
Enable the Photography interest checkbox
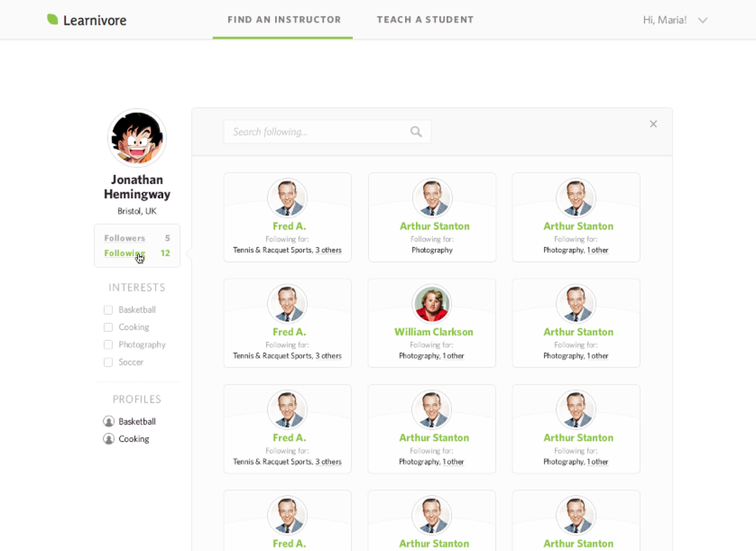[108, 345]
